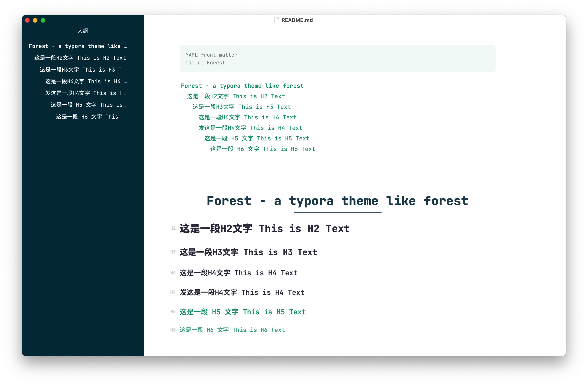Select H6 entry in sidebar outline
This screenshot has height=385, width=588.
pos(90,117)
